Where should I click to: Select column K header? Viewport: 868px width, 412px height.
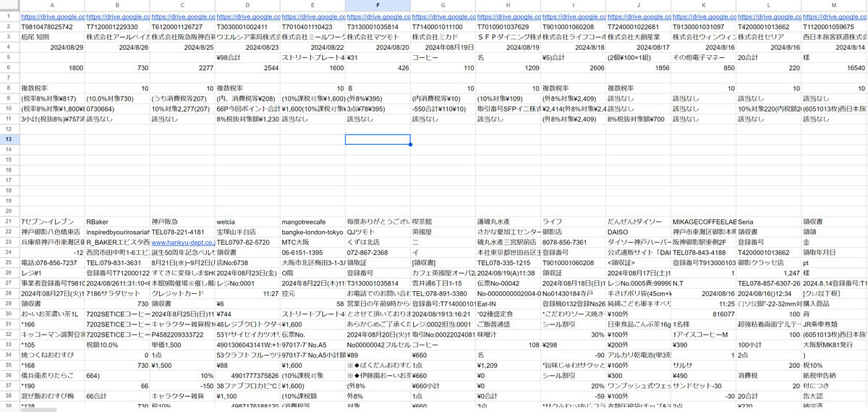coord(703,5)
